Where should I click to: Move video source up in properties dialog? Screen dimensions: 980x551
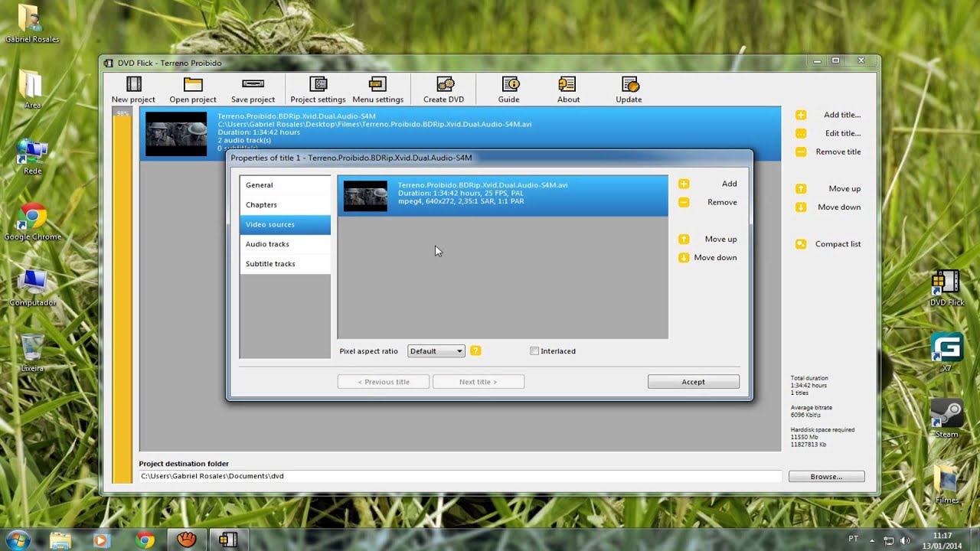708,239
